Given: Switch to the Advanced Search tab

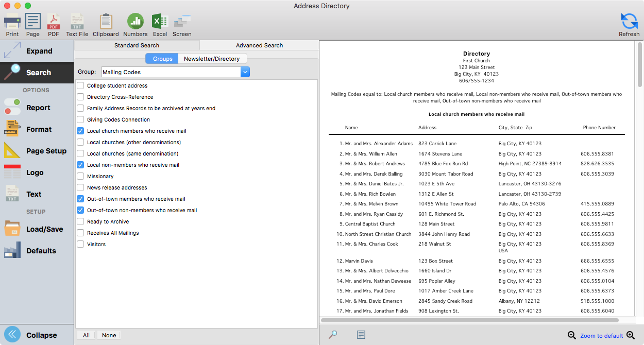Looking at the screenshot, I should (x=259, y=45).
